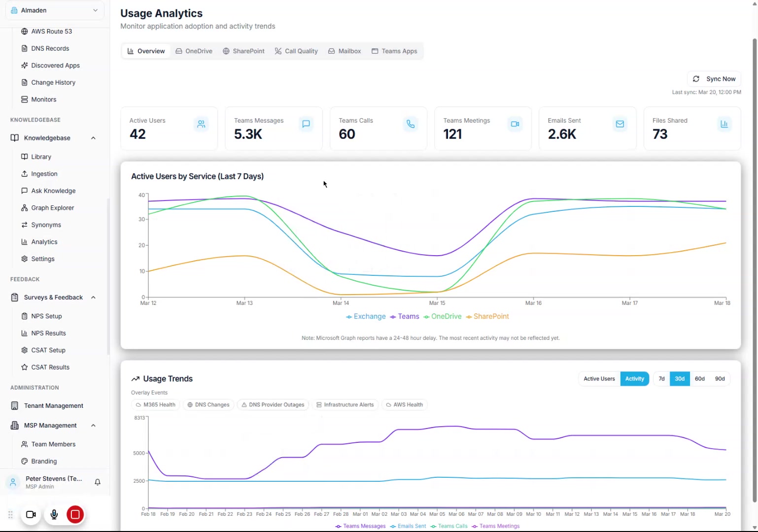Click the video camera icon
The image size is (758, 532).
tap(31, 515)
